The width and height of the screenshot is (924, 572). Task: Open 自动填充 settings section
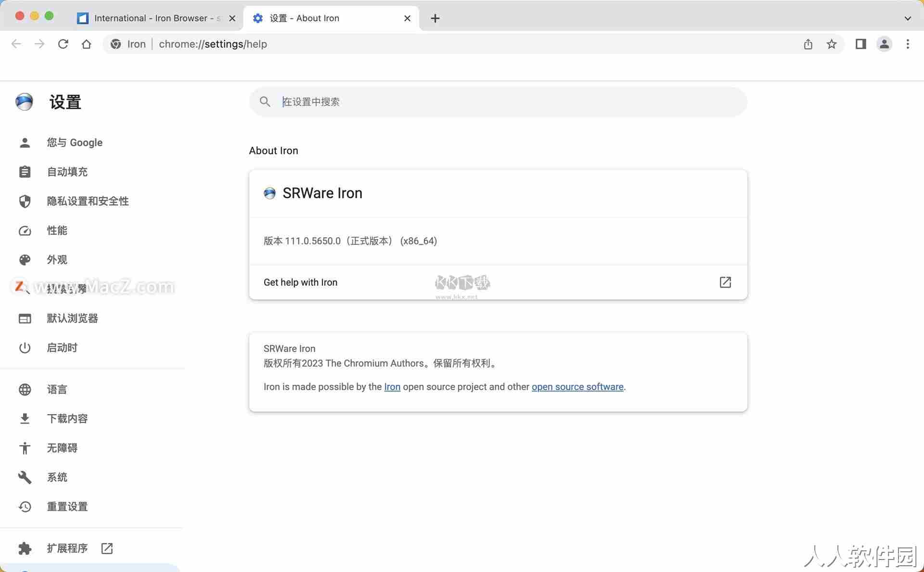click(x=67, y=172)
